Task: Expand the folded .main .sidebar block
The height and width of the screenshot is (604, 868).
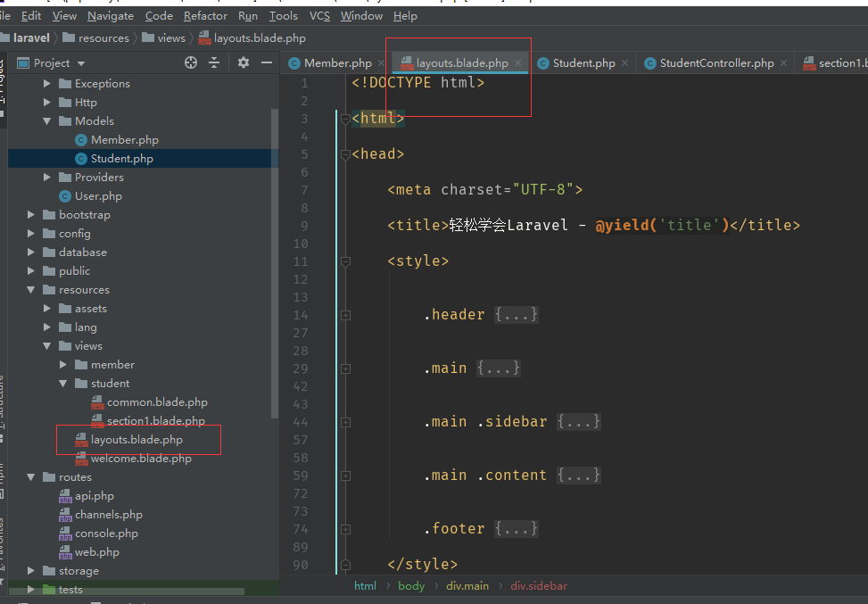Action: click(x=345, y=422)
